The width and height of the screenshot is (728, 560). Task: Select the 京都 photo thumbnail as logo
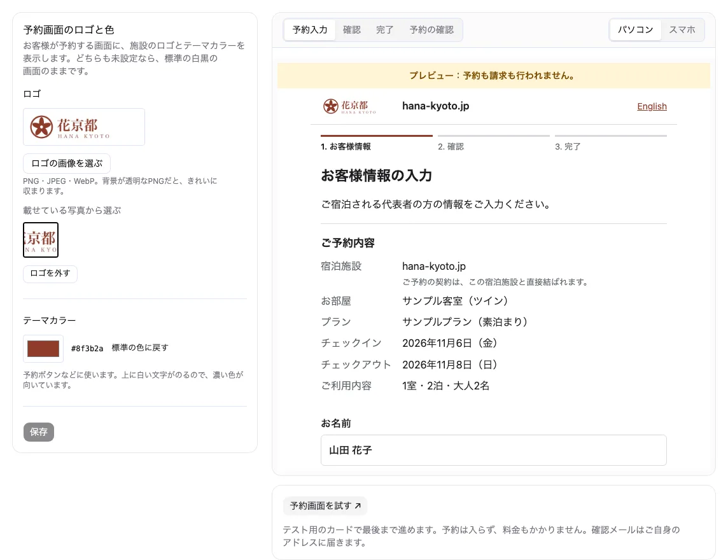tap(41, 240)
